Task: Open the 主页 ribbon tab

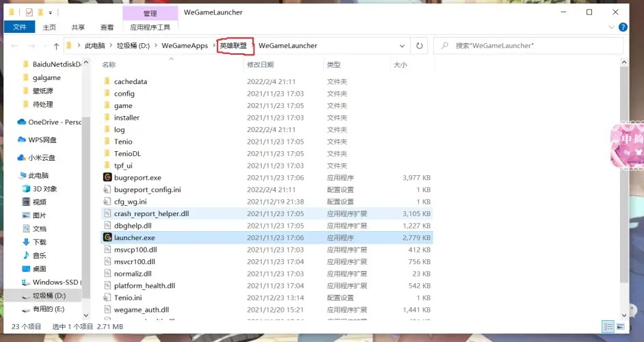Action: 49,27
